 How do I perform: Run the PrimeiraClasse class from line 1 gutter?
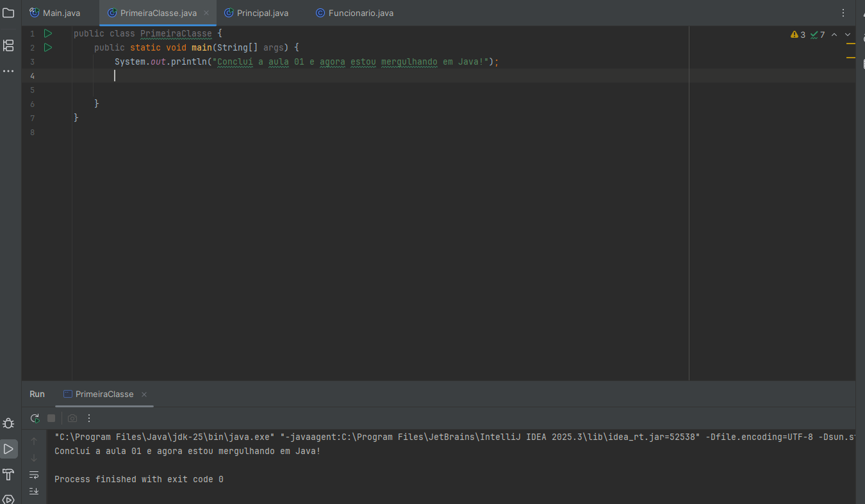(48, 33)
